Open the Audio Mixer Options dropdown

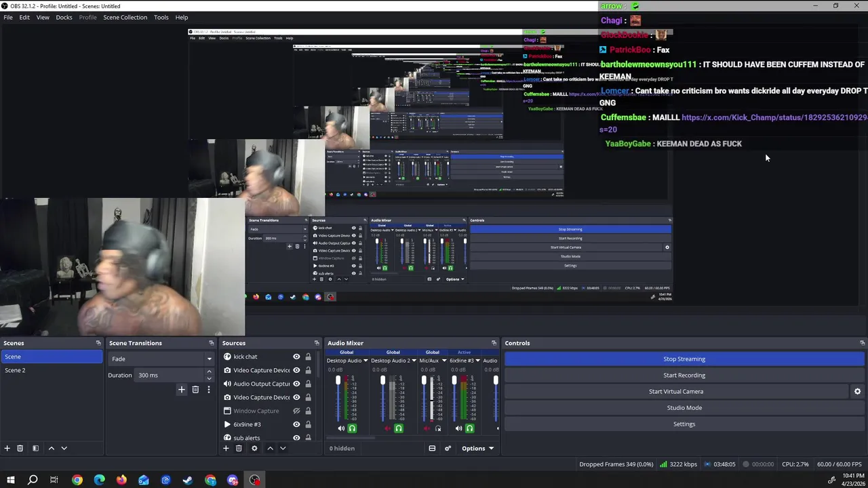click(x=477, y=448)
